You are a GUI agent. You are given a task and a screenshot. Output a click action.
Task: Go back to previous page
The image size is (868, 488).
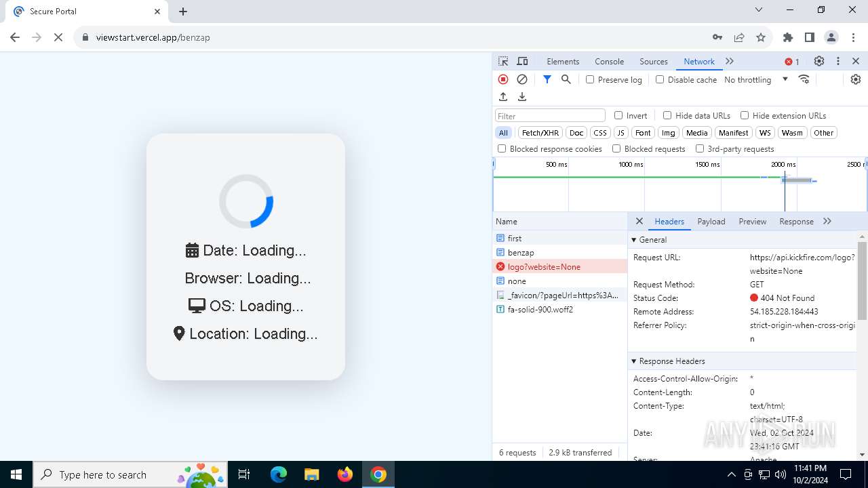click(15, 37)
